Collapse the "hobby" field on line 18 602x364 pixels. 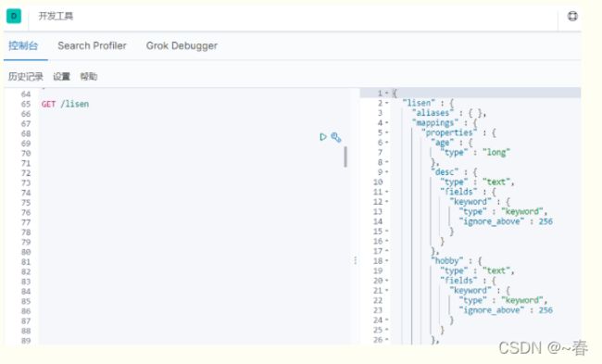click(387, 260)
